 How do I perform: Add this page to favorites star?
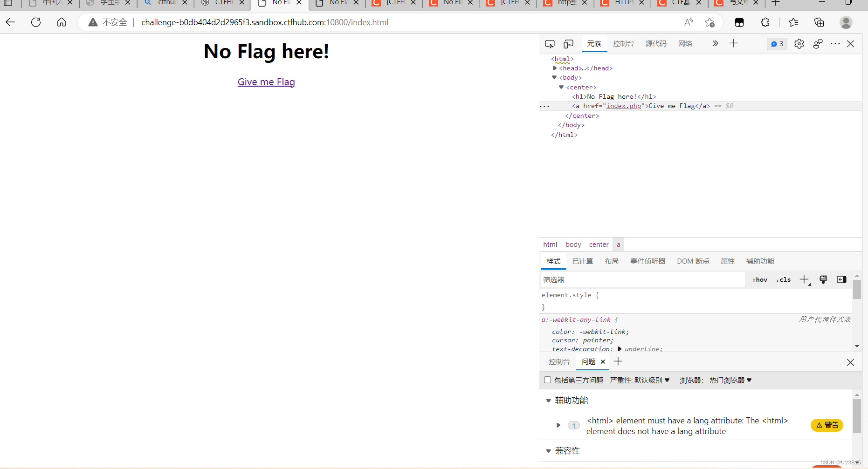pos(710,22)
